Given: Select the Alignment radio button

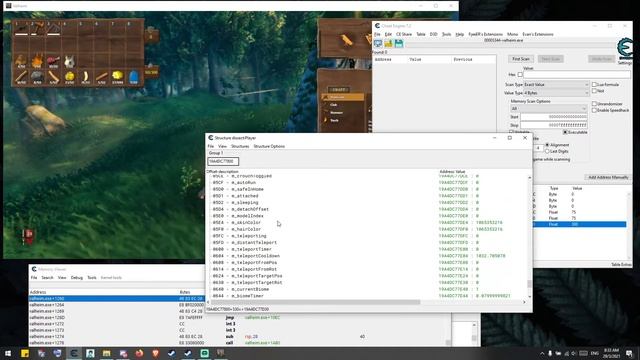Looking at the screenshot, I should (547, 145).
